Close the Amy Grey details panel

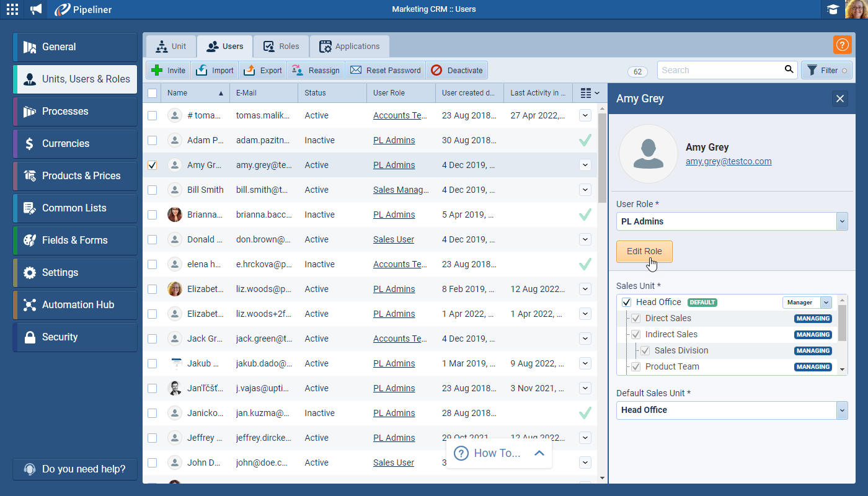tap(839, 99)
